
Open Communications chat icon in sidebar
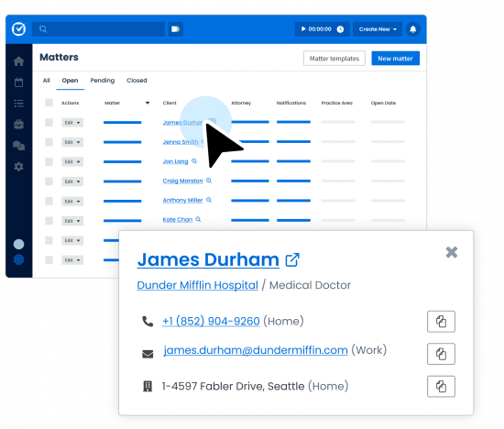coord(18,146)
